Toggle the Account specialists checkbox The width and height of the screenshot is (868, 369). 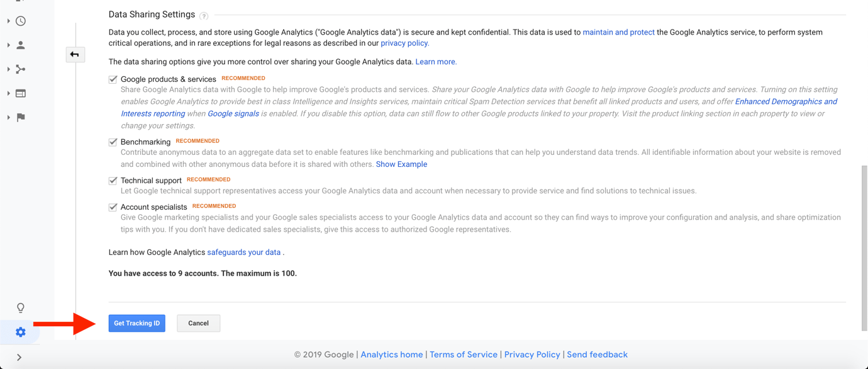point(113,207)
